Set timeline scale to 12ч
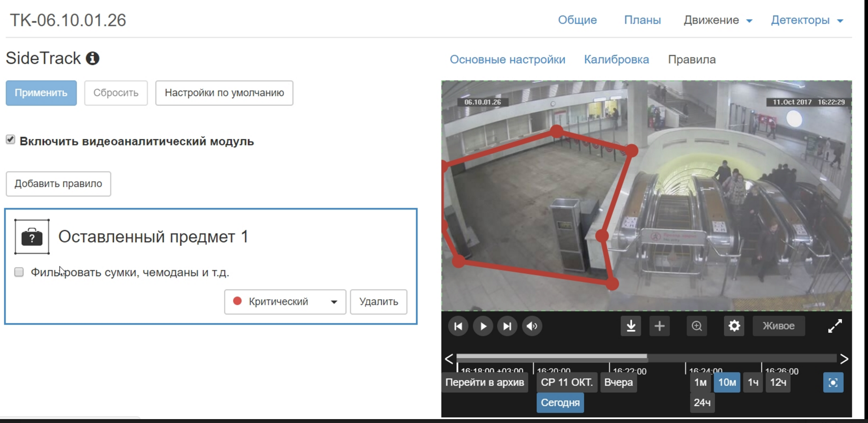The height and width of the screenshot is (423, 868). pos(778,383)
